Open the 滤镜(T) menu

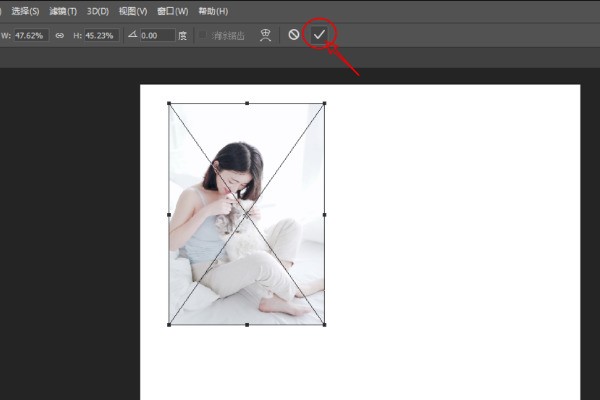click(63, 11)
